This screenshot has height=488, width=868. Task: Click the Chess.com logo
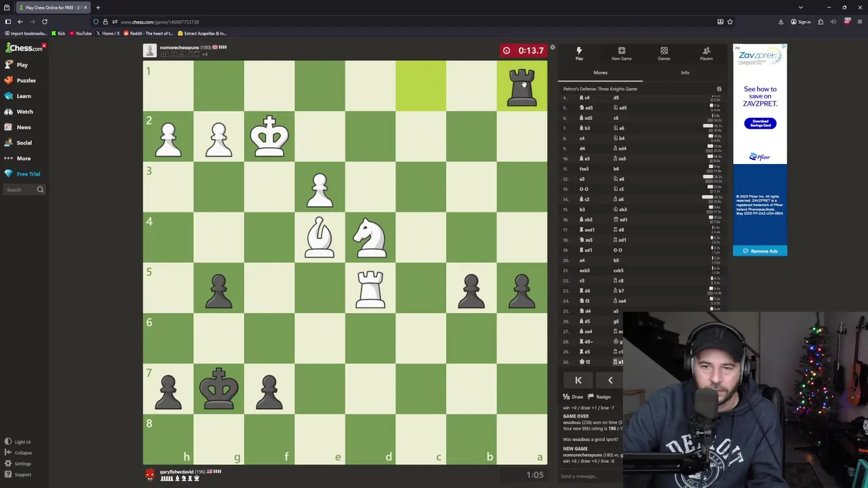24,48
